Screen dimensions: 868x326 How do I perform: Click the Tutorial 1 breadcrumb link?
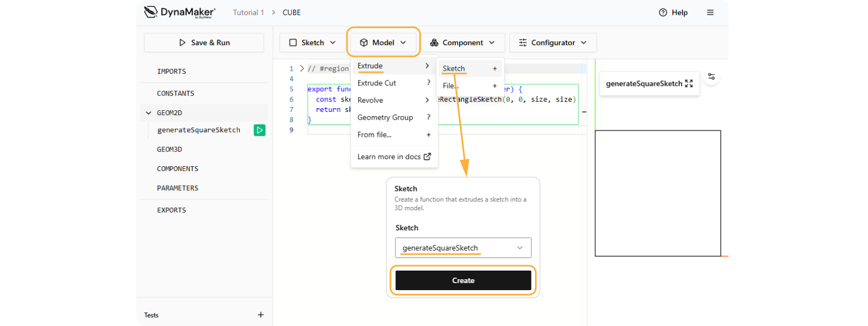(248, 12)
